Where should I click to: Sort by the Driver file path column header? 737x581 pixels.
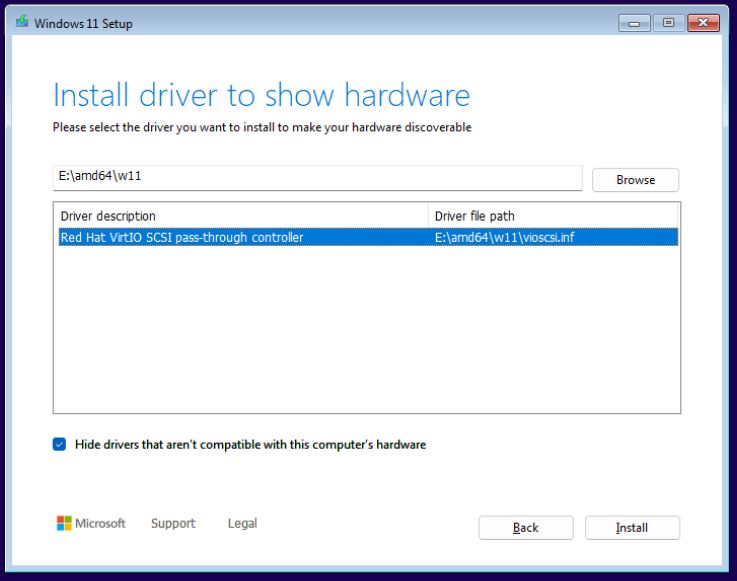click(x=552, y=216)
